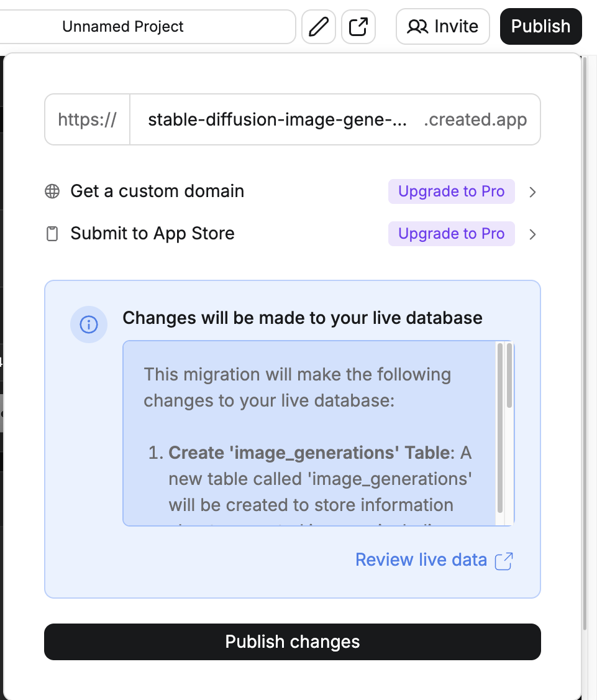Expand the chevron next to Get a custom domain
The width and height of the screenshot is (597, 700).
[x=532, y=191]
